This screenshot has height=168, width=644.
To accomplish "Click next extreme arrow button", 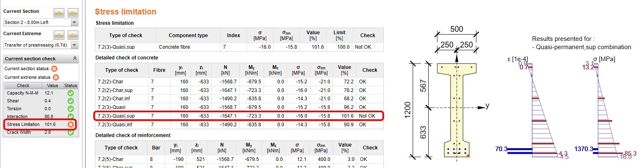I will click(x=73, y=35).
